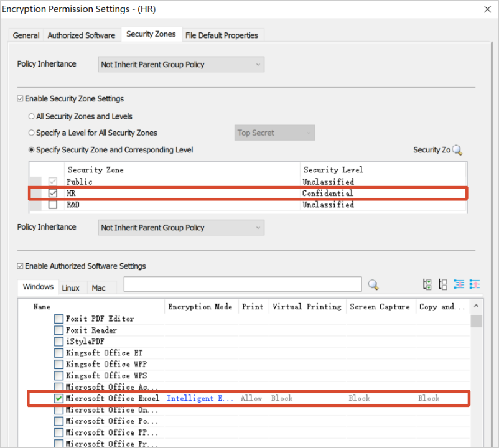Open the lower Policy Inheritance dropdown

181,228
